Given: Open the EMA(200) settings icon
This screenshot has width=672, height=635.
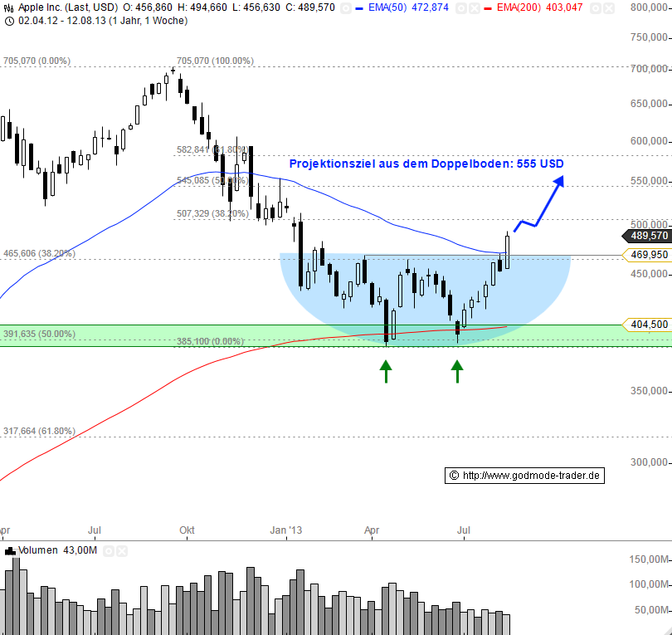Looking at the screenshot, I should coord(597,7).
